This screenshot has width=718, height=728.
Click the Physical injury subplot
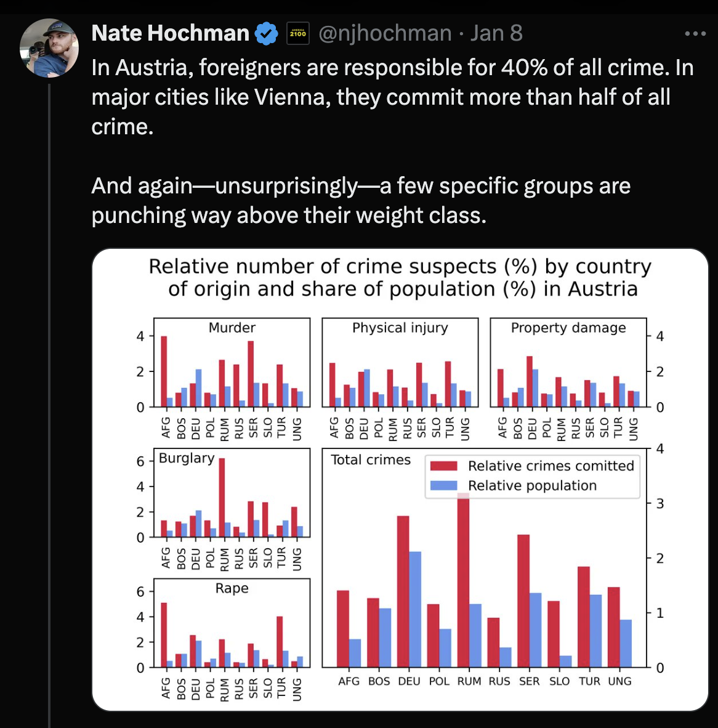(400, 363)
